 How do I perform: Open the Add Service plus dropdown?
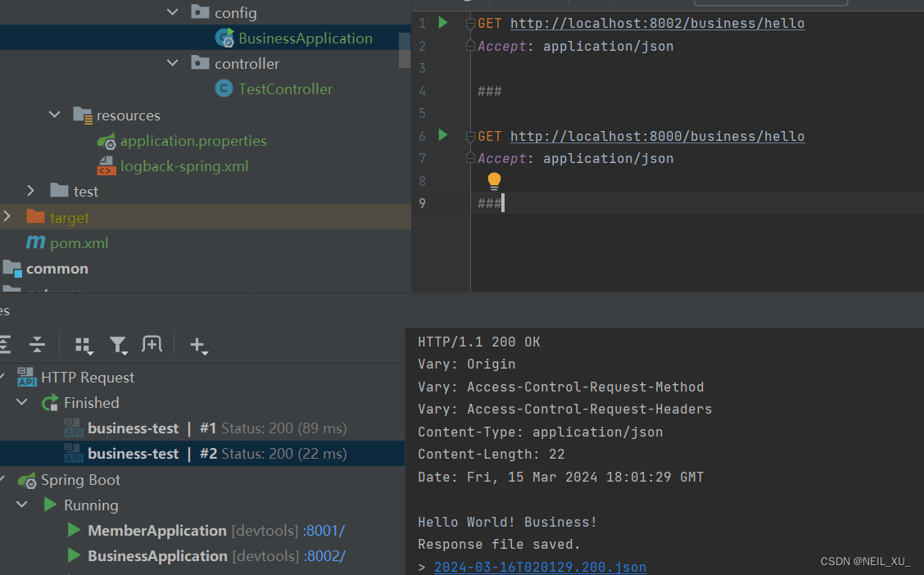click(198, 345)
